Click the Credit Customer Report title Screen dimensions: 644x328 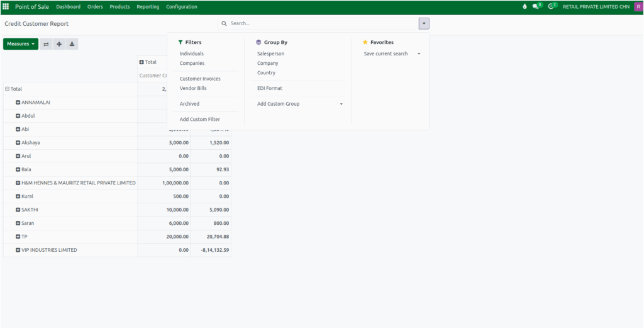36,24
